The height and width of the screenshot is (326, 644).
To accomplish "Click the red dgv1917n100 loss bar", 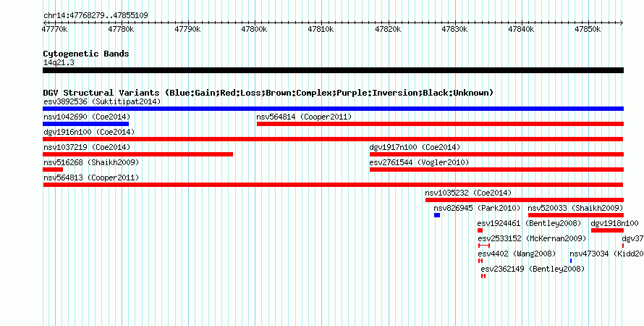I will click(x=496, y=154).
